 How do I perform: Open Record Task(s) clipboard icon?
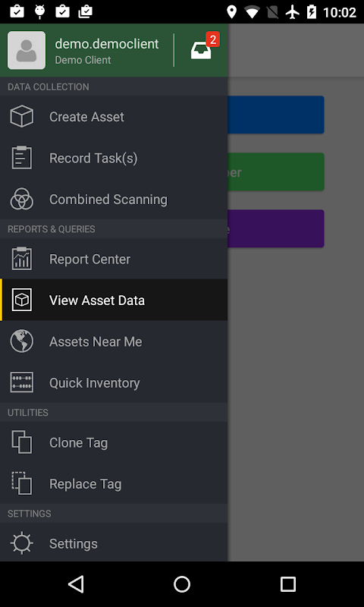coord(22,158)
